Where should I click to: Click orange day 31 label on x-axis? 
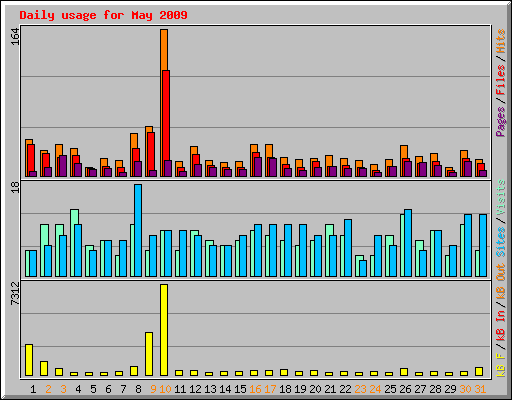click(x=480, y=389)
